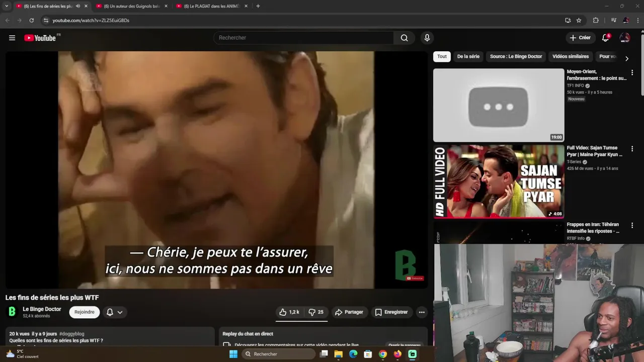Like the video (1,2 k thumbs up)
Image resolution: width=644 pixels, height=362 pixels.
pos(289,312)
